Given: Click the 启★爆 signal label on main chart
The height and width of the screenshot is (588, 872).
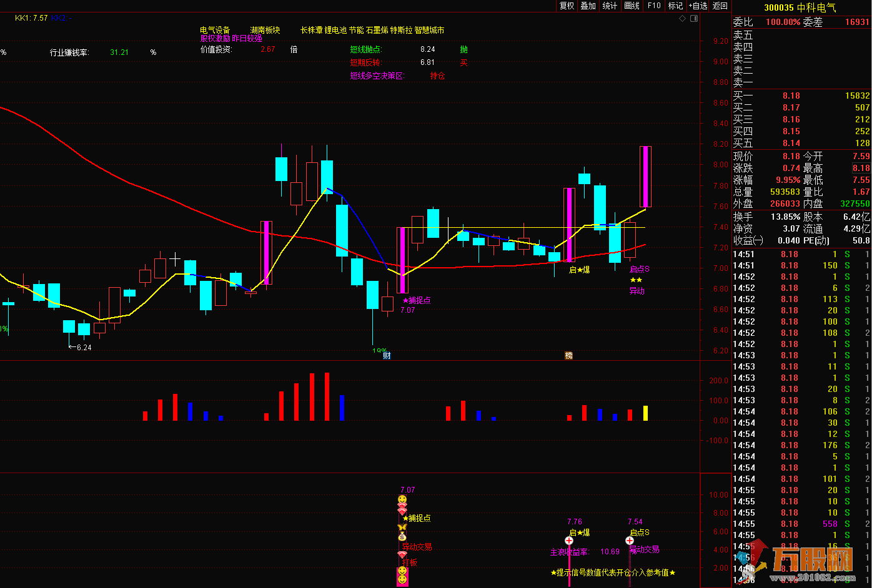Looking at the screenshot, I should pyautogui.click(x=579, y=270).
